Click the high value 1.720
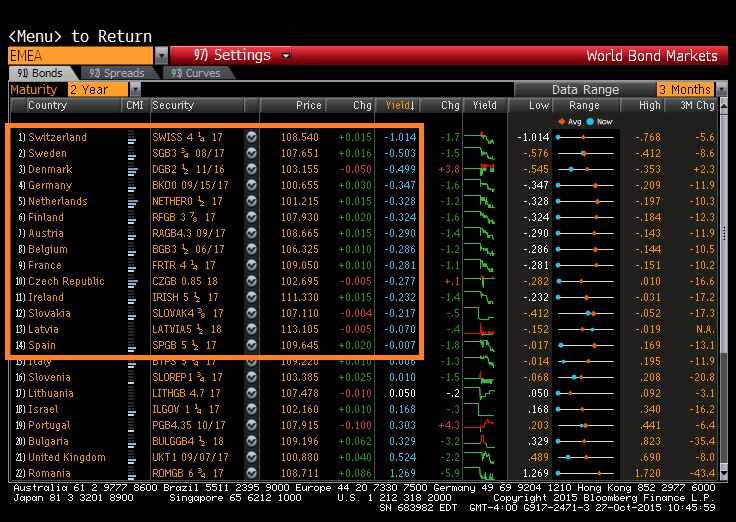Screen dimensions: 736x522 [648, 473]
